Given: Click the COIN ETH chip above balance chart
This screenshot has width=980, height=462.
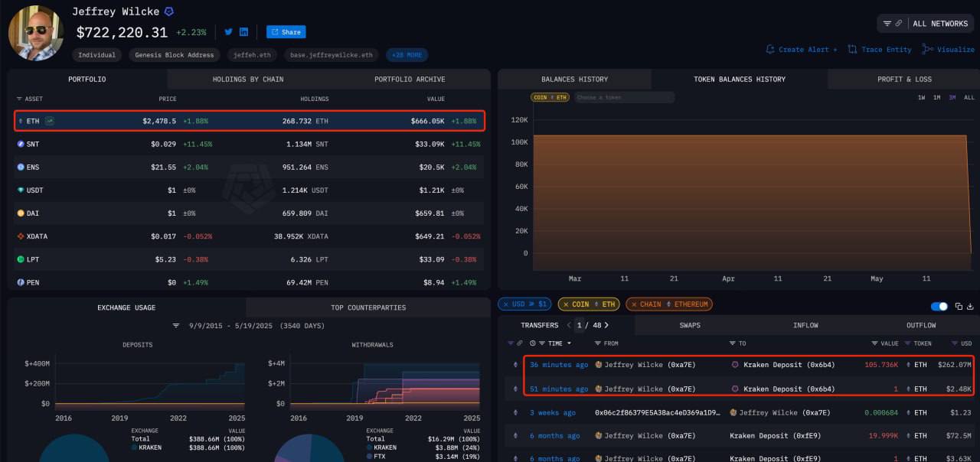Looking at the screenshot, I should tap(550, 97).
